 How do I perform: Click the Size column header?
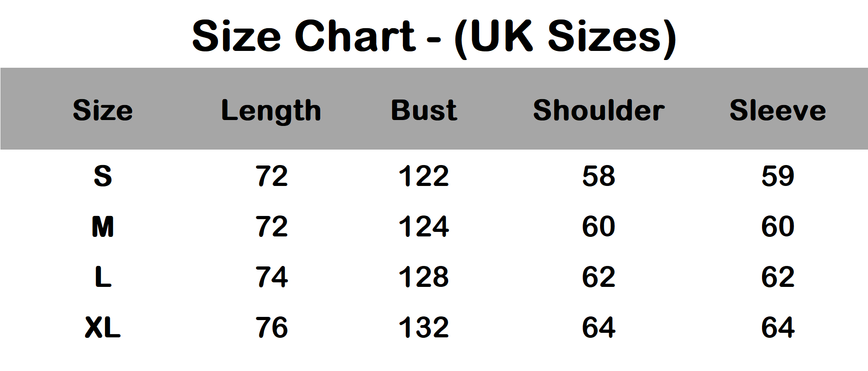103,110
